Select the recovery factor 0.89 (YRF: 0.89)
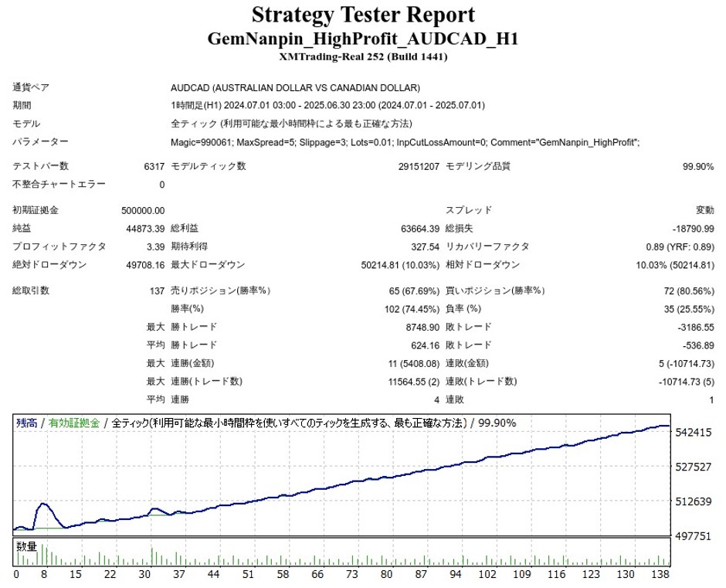 (x=680, y=247)
